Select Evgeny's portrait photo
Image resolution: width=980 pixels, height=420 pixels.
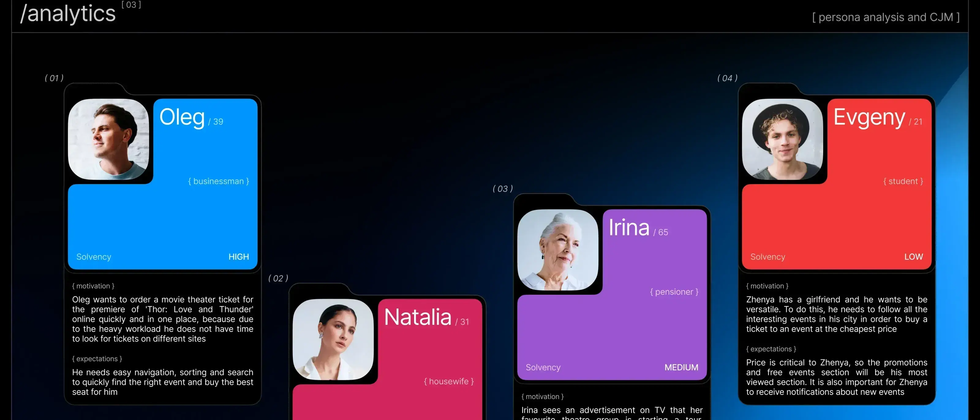[782, 139]
